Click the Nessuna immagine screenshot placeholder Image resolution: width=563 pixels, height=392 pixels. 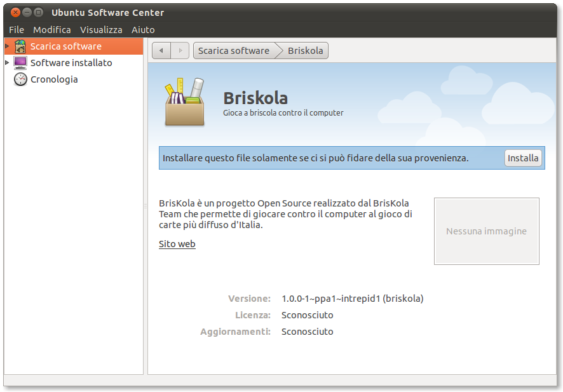(487, 231)
